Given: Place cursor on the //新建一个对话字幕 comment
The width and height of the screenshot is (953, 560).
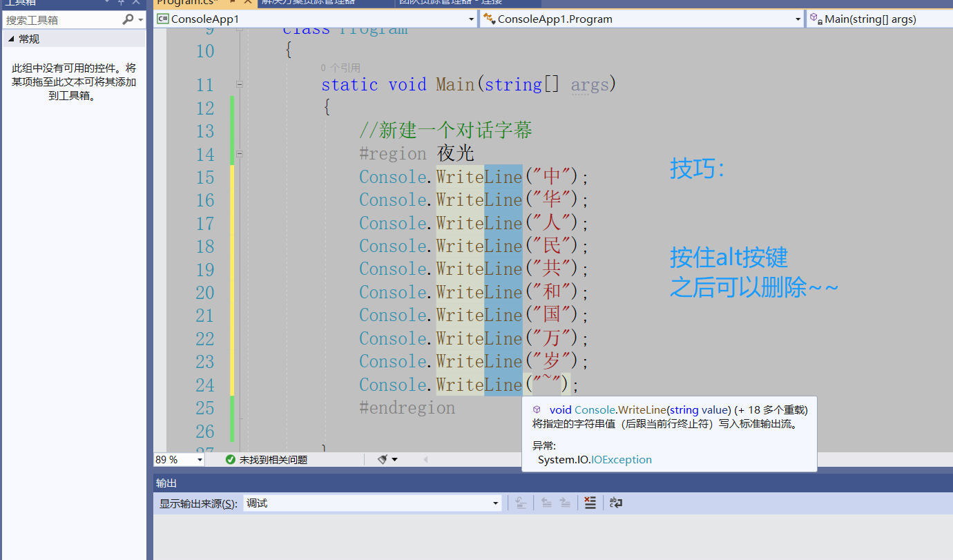Looking at the screenshot, I should pos(445,131).
